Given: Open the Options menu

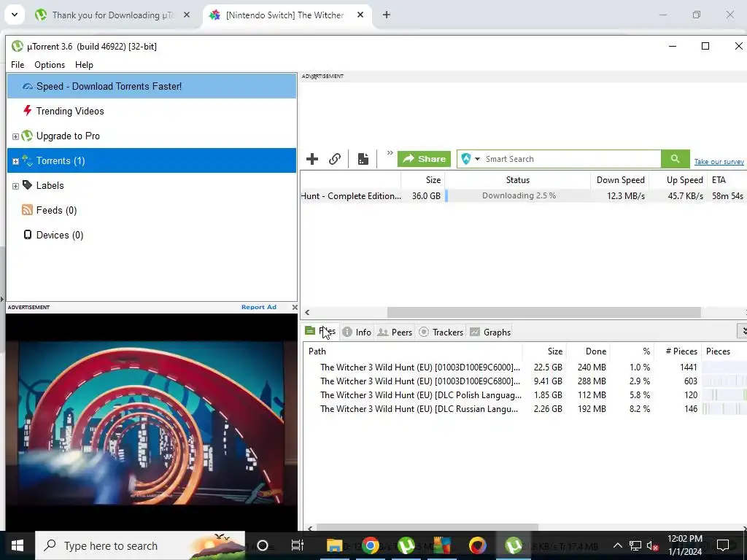Looking at the screenshot, I should tap(50, 65).
